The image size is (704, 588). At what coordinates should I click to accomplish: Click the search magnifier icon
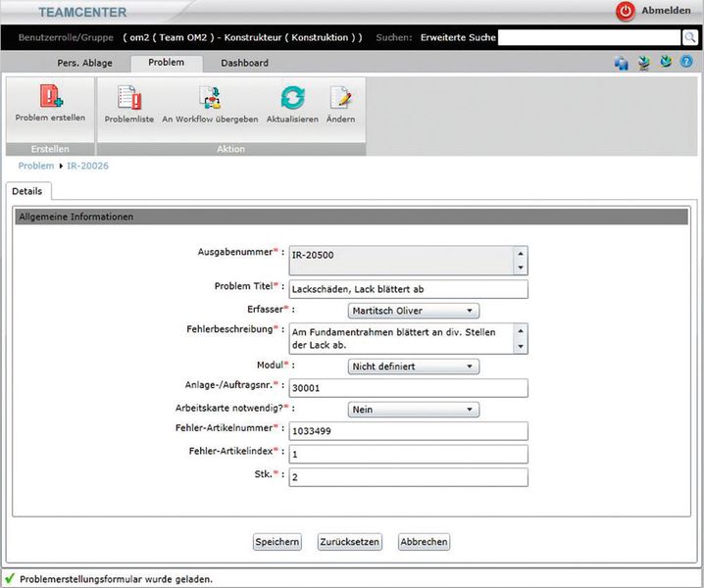coord(689,37)
